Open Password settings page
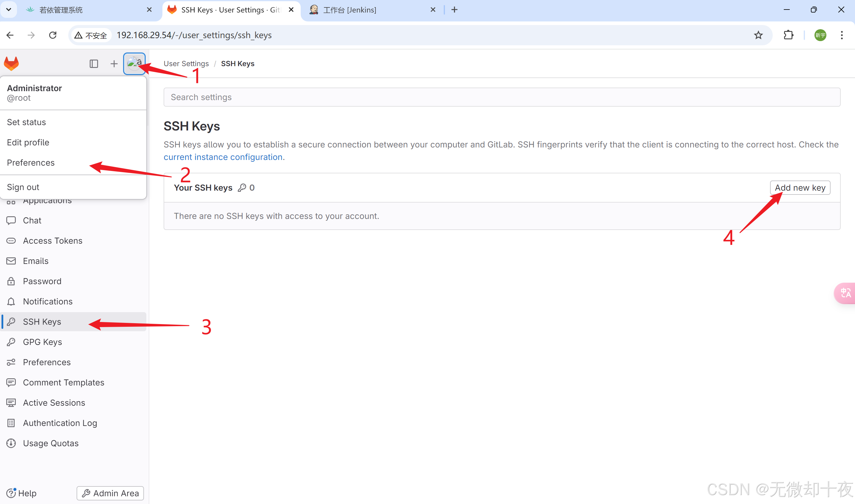Viewport: 855px width, 504px height. click(42, 281)
